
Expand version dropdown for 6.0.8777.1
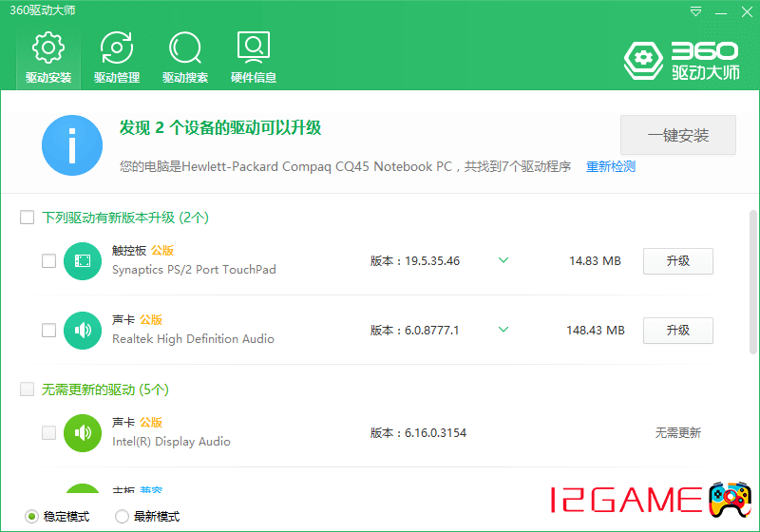pos(503,330)
